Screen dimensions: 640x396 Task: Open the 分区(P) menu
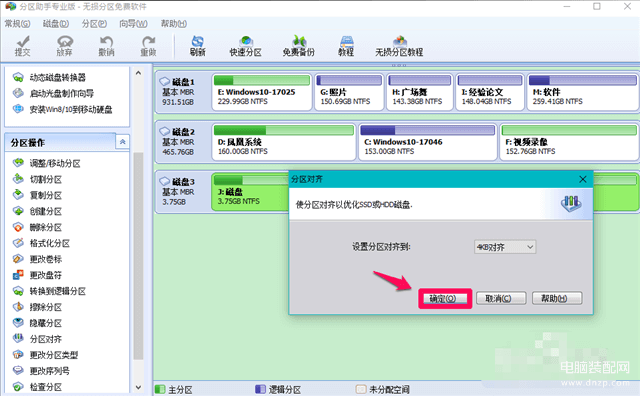(94, 24)
